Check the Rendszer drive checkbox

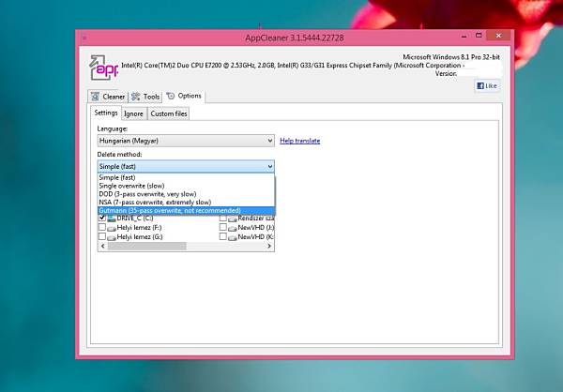(x=223, y=218)
